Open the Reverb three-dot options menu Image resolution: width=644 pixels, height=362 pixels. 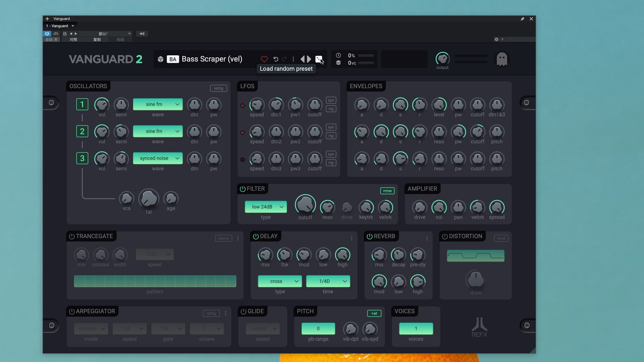point(427,238)
